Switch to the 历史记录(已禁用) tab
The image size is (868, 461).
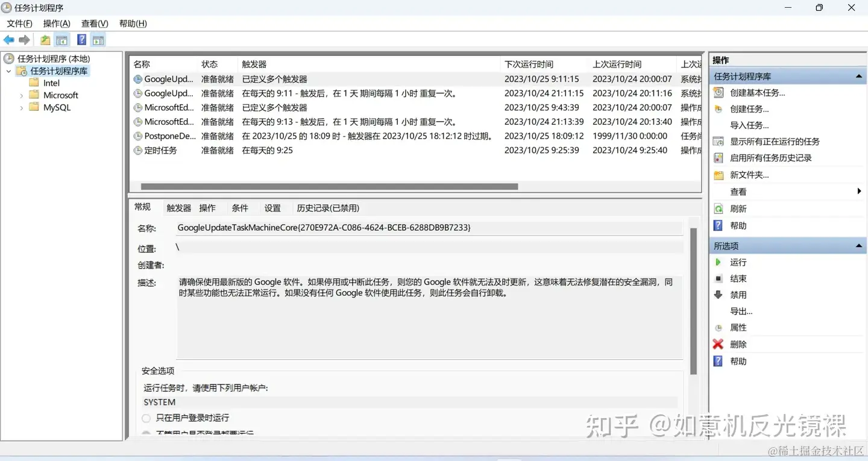coord(328,208)
